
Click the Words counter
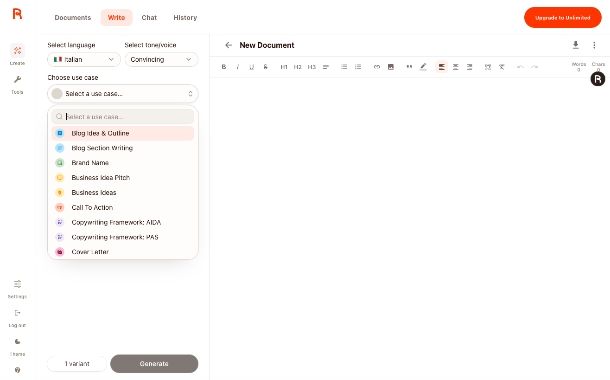[578, 67]
